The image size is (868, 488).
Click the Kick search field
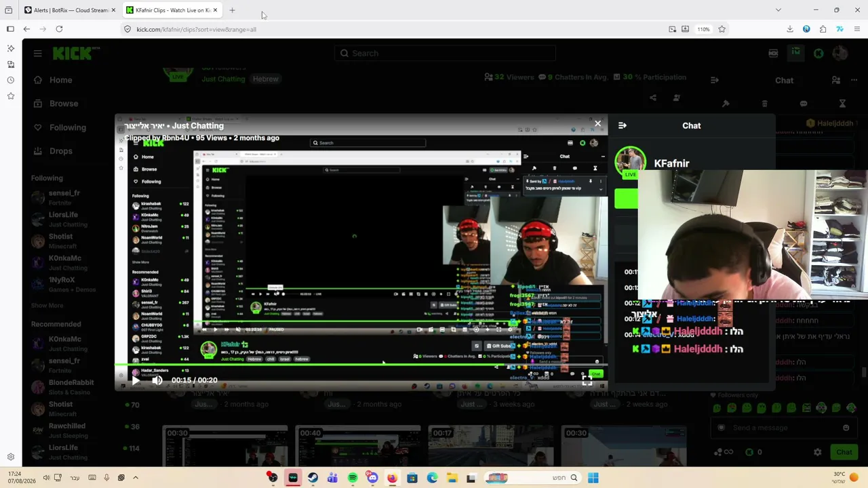[445, 54]
